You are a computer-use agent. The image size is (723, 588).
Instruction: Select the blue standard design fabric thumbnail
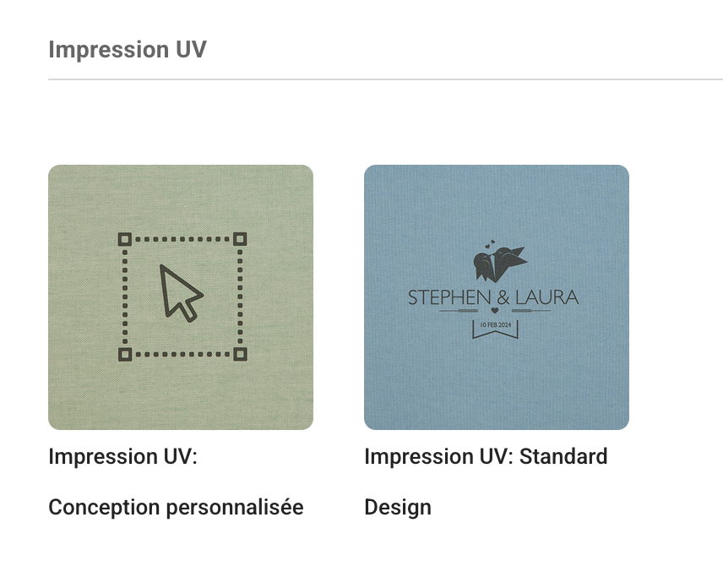(x=497, y=297)
